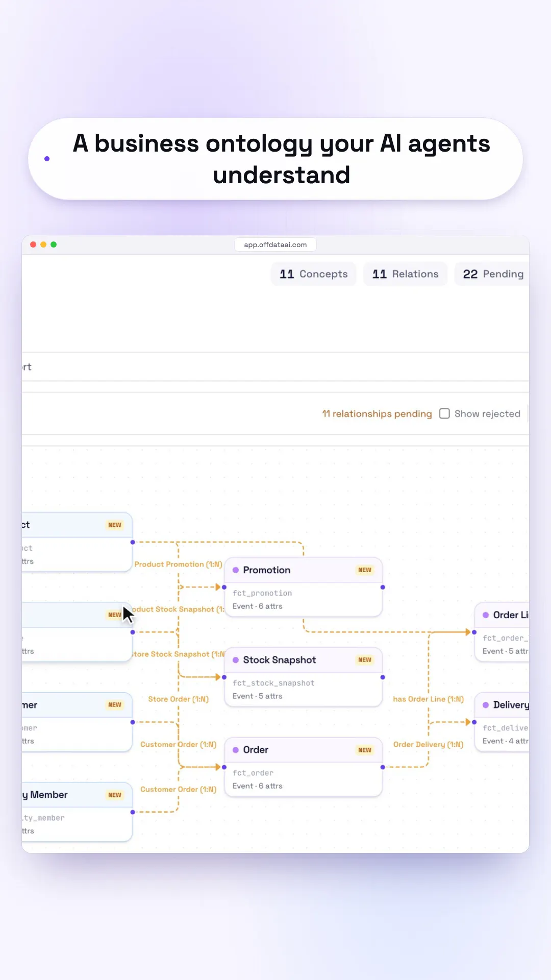Screen dimensions: 551x980
Task: Click the Product Promotion (1:N) relation label
Action: (x=179, y=564)
